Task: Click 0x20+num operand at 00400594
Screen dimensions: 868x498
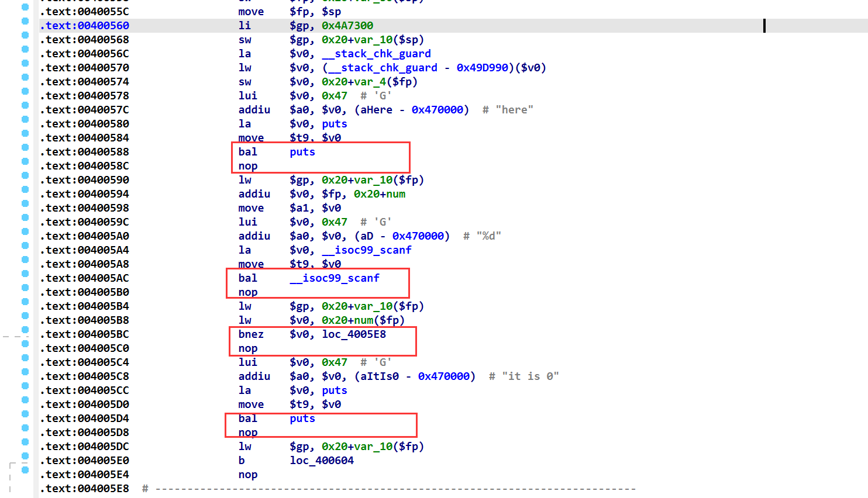Action: pos(380,194)
